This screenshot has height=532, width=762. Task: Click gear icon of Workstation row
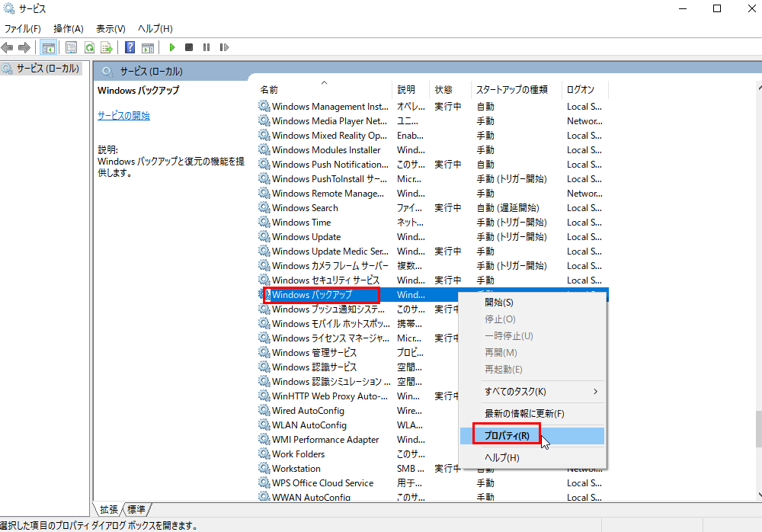pos(264,468)
